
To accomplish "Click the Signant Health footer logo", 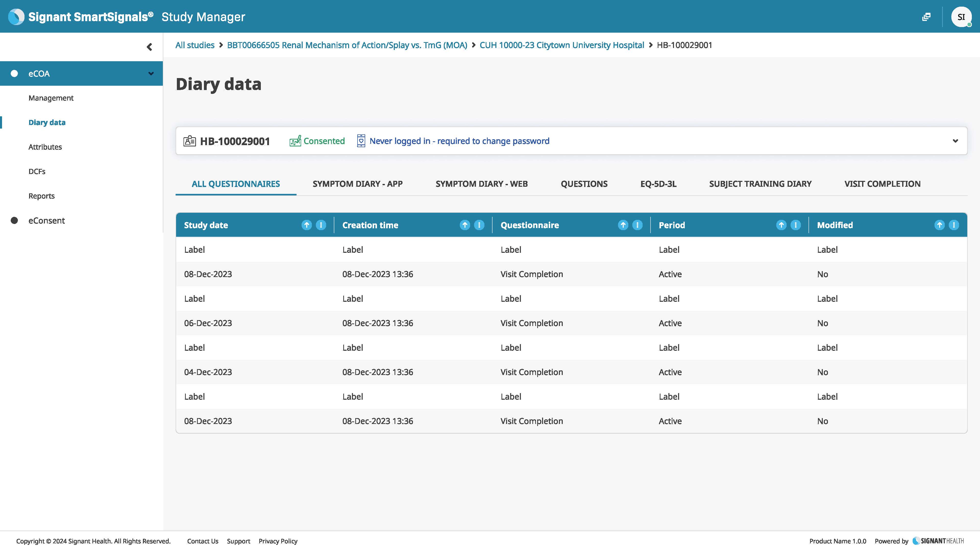I will pyautogui.click(x=938, y=541).
